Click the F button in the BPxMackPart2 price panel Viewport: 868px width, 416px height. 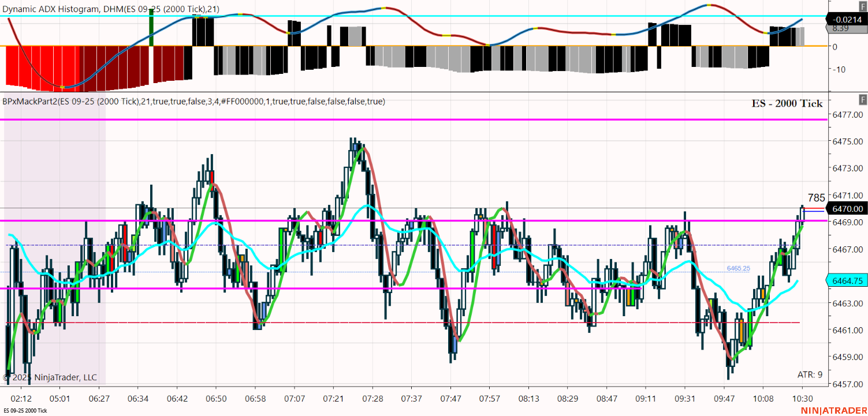(862, 99)
